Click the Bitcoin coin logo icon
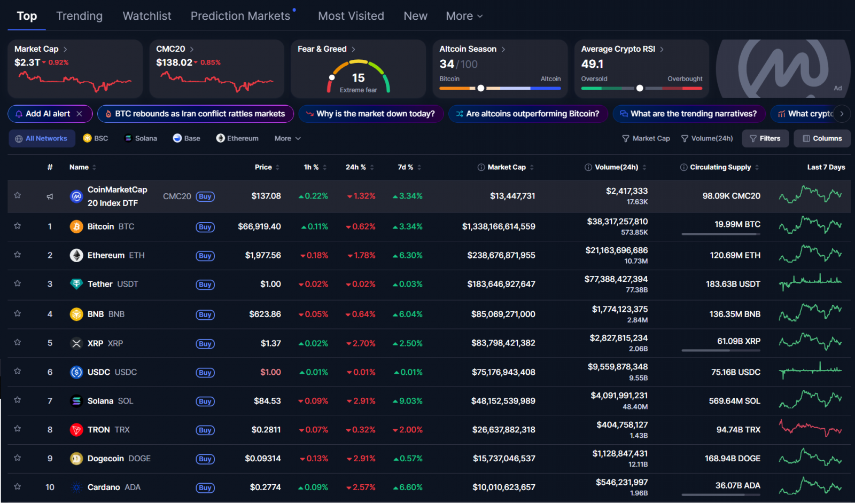The height and width of the screenshot is (504, 855). coord(76,227)
